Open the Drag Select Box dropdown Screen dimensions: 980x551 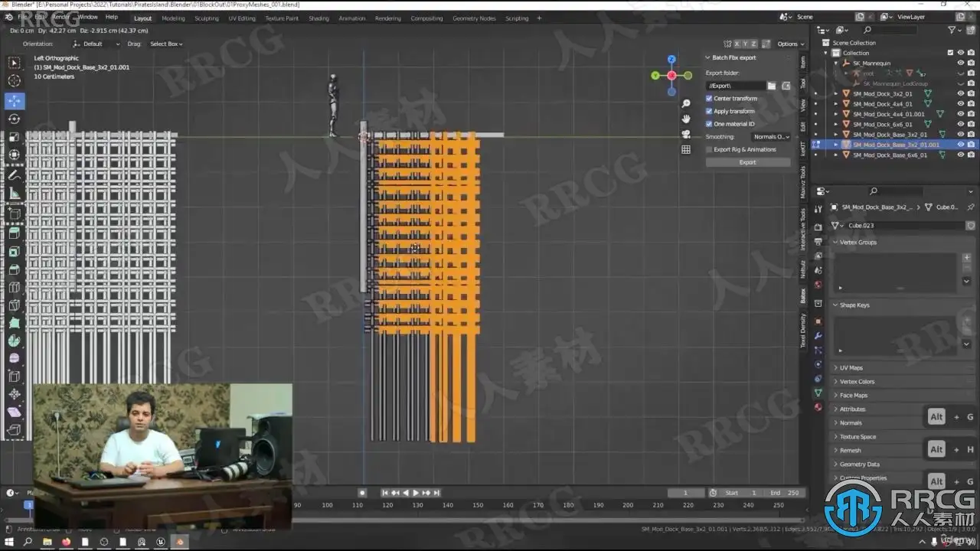pos(166,44)
